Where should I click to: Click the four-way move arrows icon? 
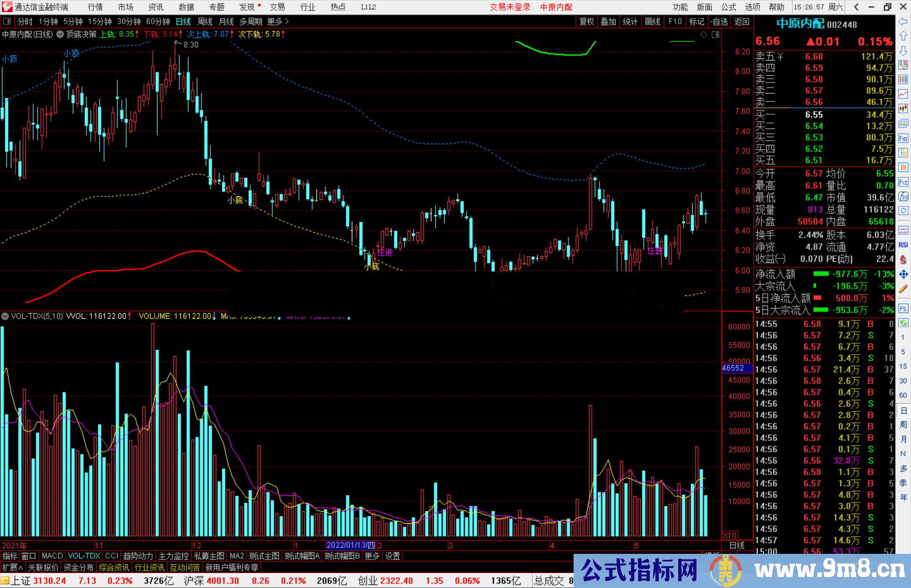tap(903, 274)
